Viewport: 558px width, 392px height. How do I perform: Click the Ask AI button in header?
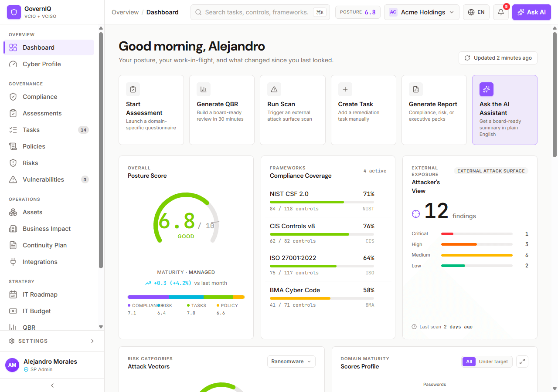[x=531, y=12]
